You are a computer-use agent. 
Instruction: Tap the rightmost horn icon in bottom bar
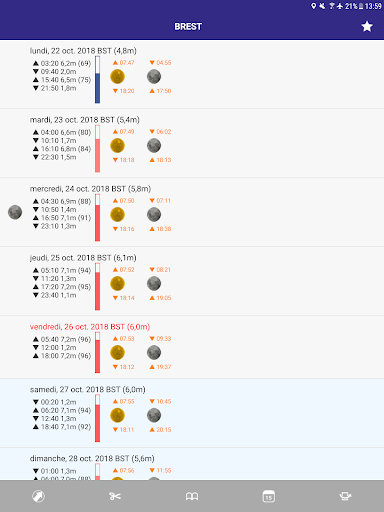[345, 496]
